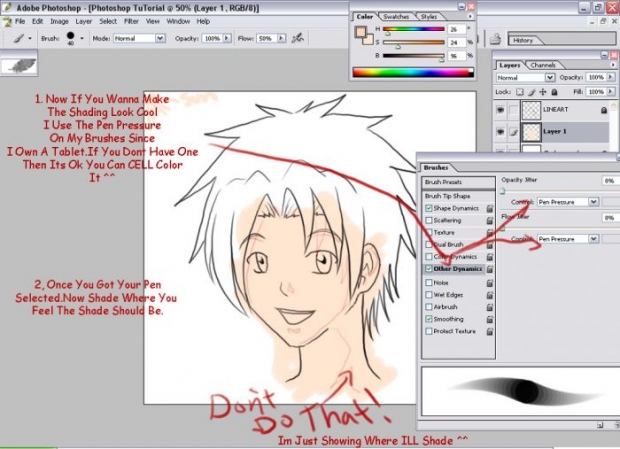
Task: Click the brightness slider in Color panel
Action: (x=413, y=56)
